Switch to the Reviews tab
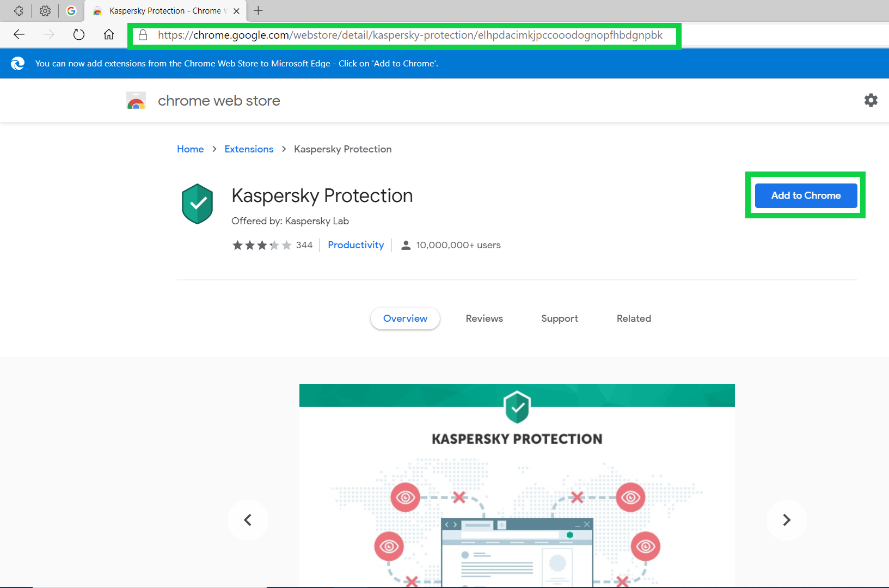This screenshot has height=588, width=889. 485,318
